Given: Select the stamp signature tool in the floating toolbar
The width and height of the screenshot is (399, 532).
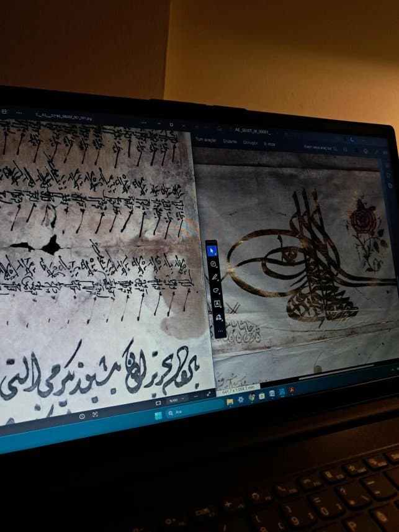Looking at the screenshot, I should click(219, 318).
